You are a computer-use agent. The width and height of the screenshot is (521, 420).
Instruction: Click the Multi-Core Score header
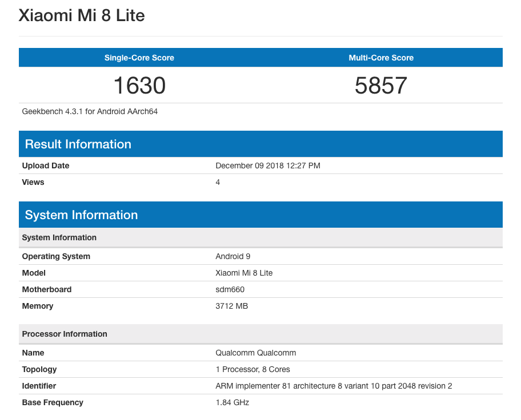point(381,58)
